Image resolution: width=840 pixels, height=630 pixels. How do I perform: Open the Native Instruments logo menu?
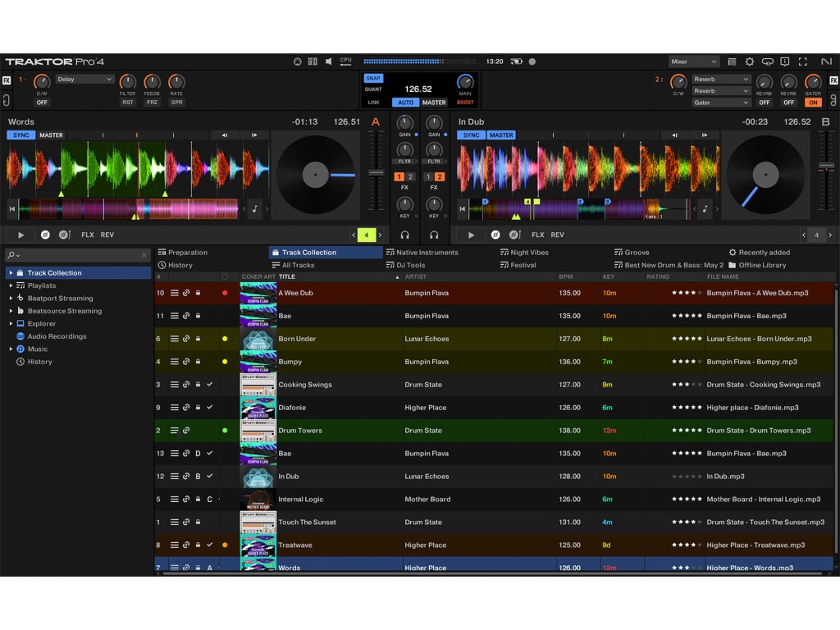pyautogui.click(x=826, y=62)
